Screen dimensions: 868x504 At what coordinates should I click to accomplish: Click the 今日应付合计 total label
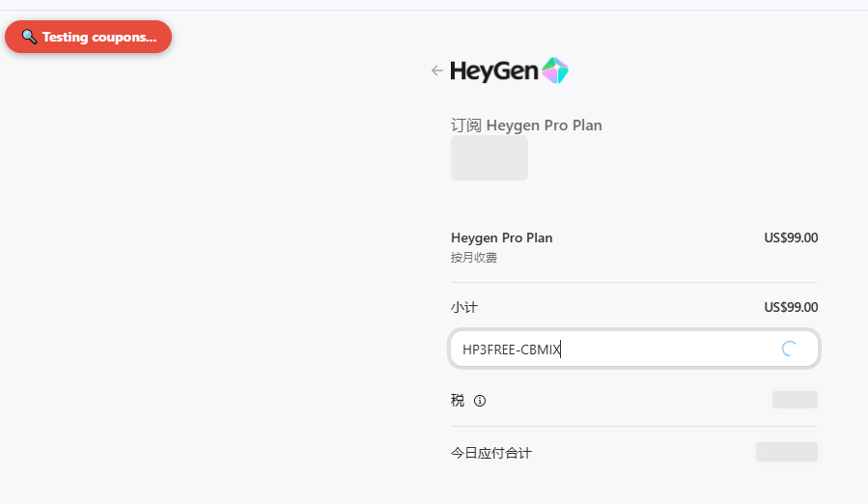pos(491,453)
